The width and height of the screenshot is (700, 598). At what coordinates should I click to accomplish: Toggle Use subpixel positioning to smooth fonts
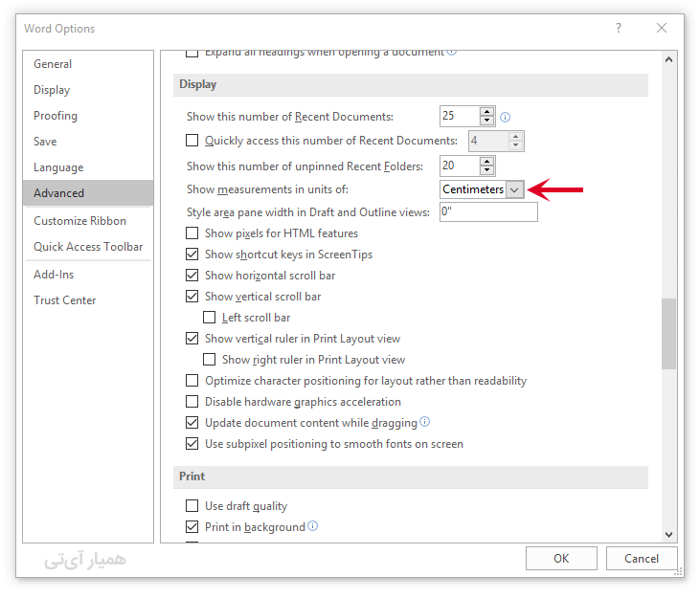coord(192,444)
